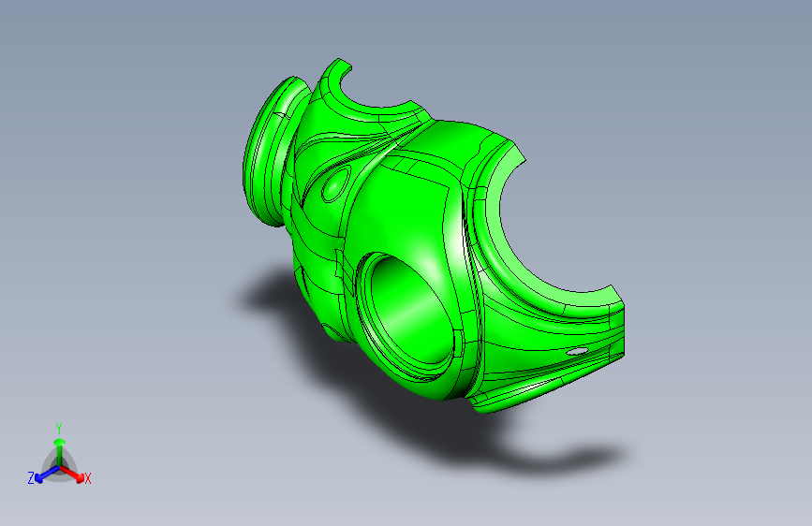The image size is (812, 526).
Task: Select the large cylindrical bore face on the model
Action: click(412, 311)
